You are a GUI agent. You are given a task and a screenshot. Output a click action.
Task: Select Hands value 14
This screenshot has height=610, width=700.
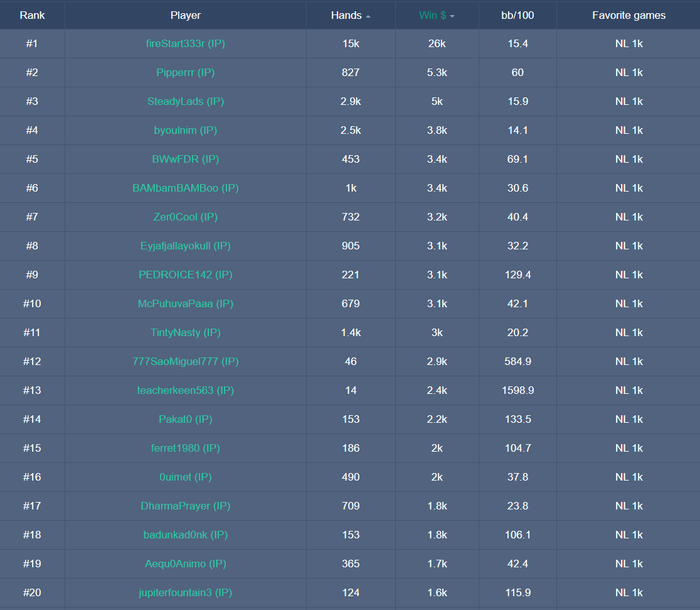[x=350, y=390]
